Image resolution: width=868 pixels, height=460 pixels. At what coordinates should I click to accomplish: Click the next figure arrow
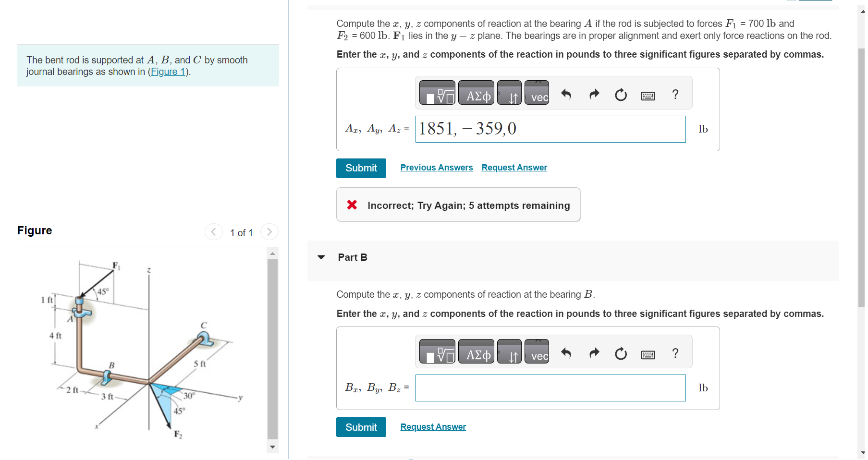click(x=269, y=232)
